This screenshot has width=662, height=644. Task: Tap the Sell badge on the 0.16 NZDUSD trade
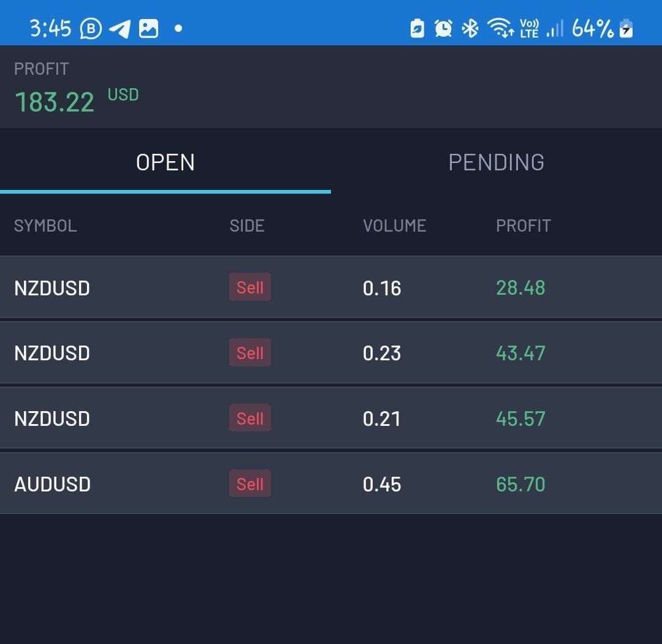(x=250, y=287)
